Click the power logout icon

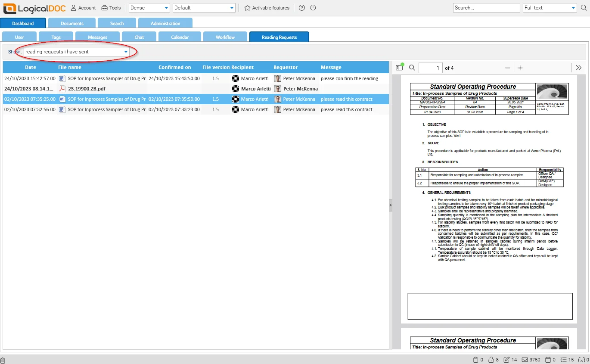(314, 7)
